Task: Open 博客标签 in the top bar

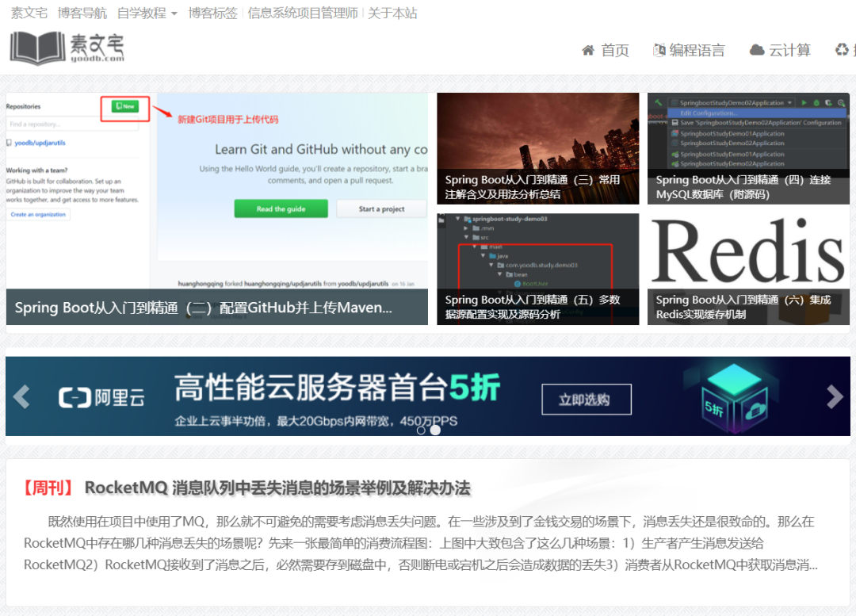Action: click(x=213, y=13)
